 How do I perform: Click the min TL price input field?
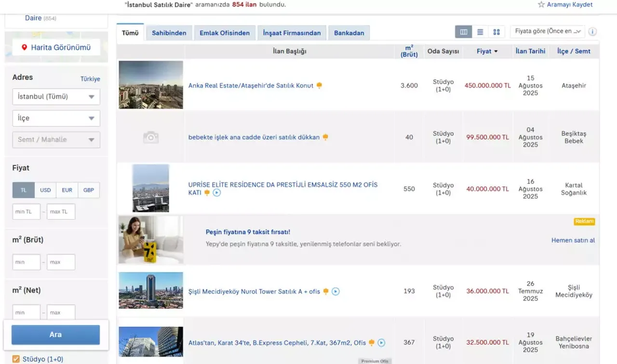point(26,211)
